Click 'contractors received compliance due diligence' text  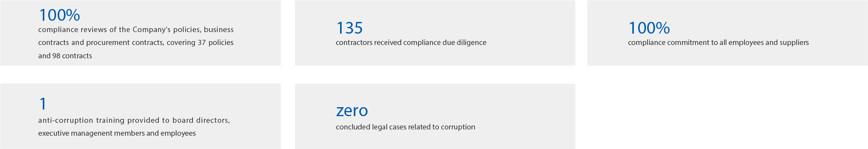click(x=411, y=43)
